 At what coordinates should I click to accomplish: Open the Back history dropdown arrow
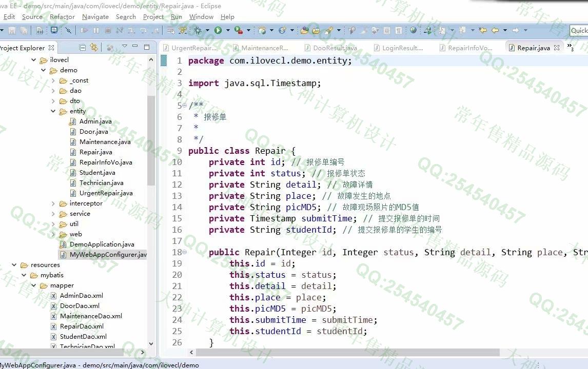coord(505,30)
